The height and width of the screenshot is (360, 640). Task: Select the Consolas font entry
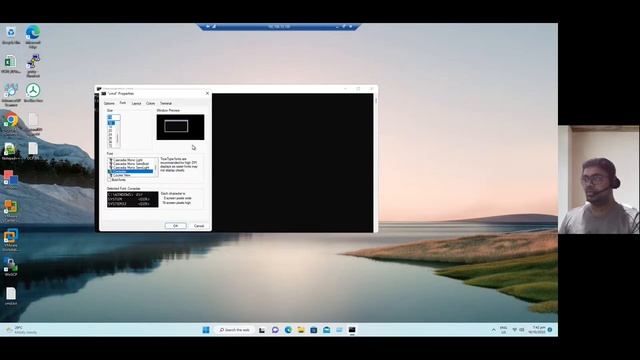pyautogui.click(x=131, y=171)
